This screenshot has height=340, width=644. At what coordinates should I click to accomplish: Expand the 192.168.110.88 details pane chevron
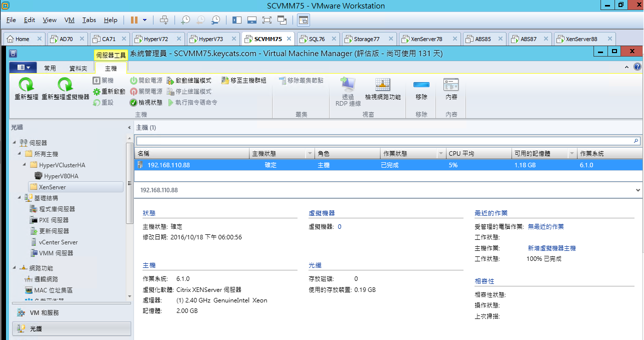click(637, 190)
